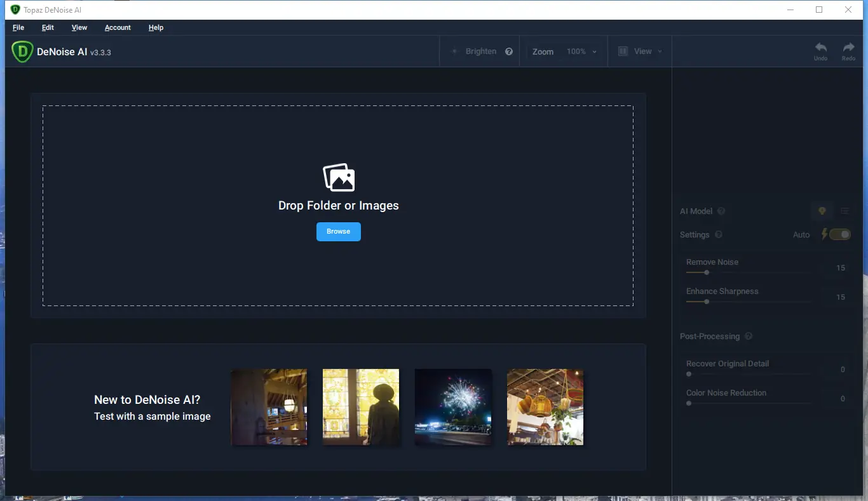This screenshot has width=868, height=501.
Task: Minimize the Topaz DeNoise AI window
Action: (x=790, y=10)
